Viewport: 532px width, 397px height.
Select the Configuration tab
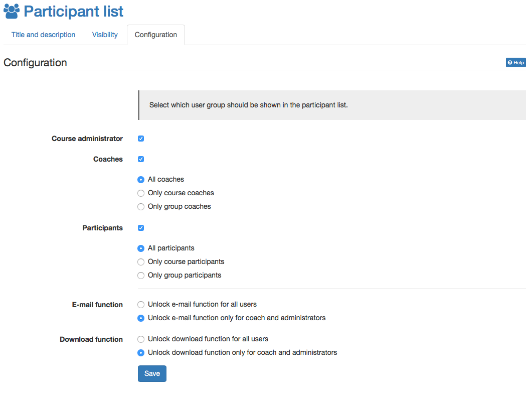point(156,35)
